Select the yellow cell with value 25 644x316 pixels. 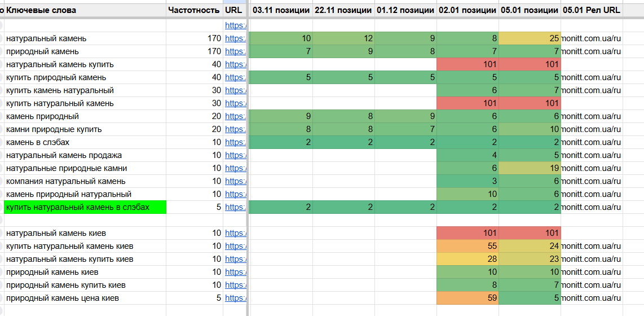[x=530, y=38]
